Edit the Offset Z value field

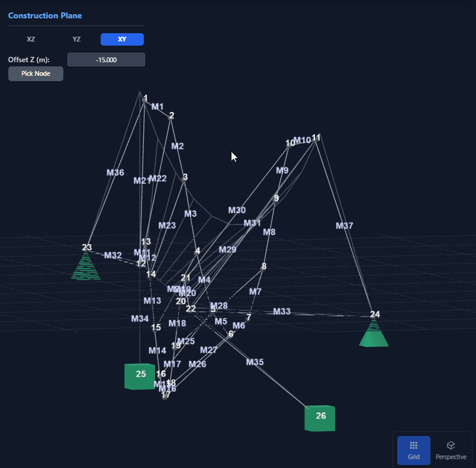pos(106,60)
